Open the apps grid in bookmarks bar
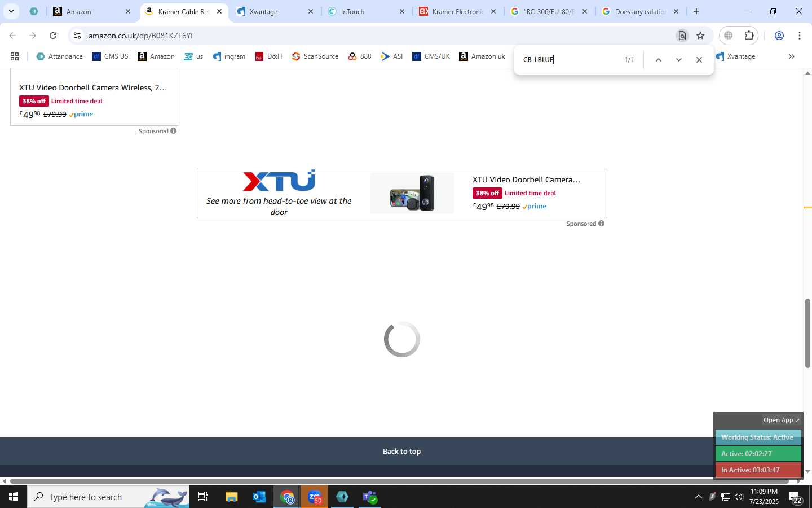 15,56
